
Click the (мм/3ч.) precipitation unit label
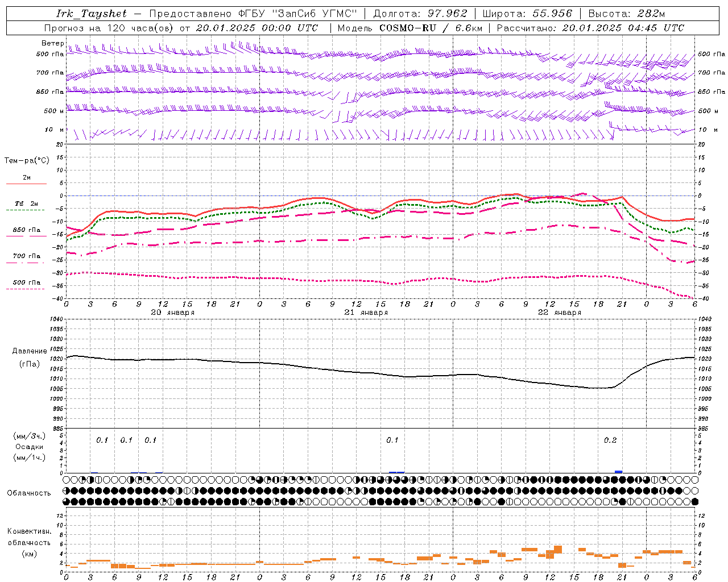[29, 436]
